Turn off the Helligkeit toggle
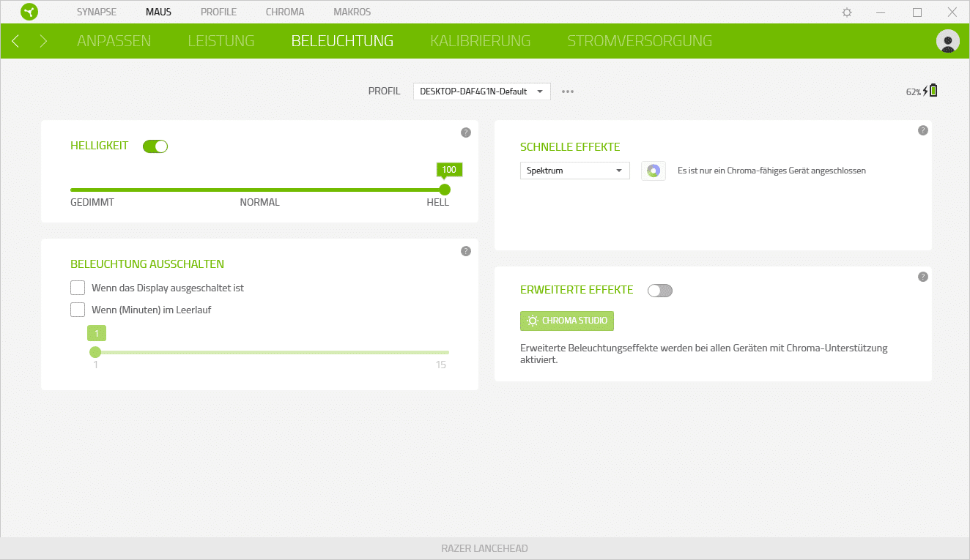This screenshot has width=970, height=560. pyautogui.click(x=155, y=146)
